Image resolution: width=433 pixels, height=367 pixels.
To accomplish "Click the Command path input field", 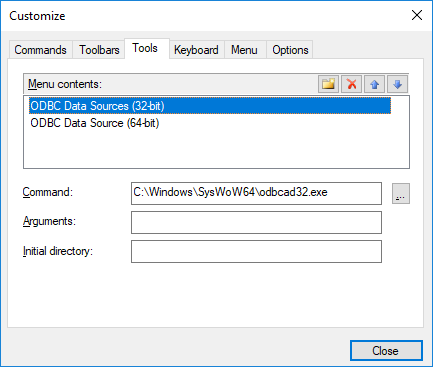I will (x=256, y=193).
